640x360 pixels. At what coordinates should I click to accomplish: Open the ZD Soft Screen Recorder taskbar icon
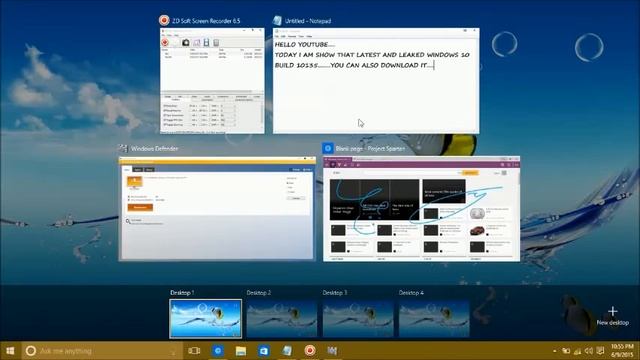[310, 351]
